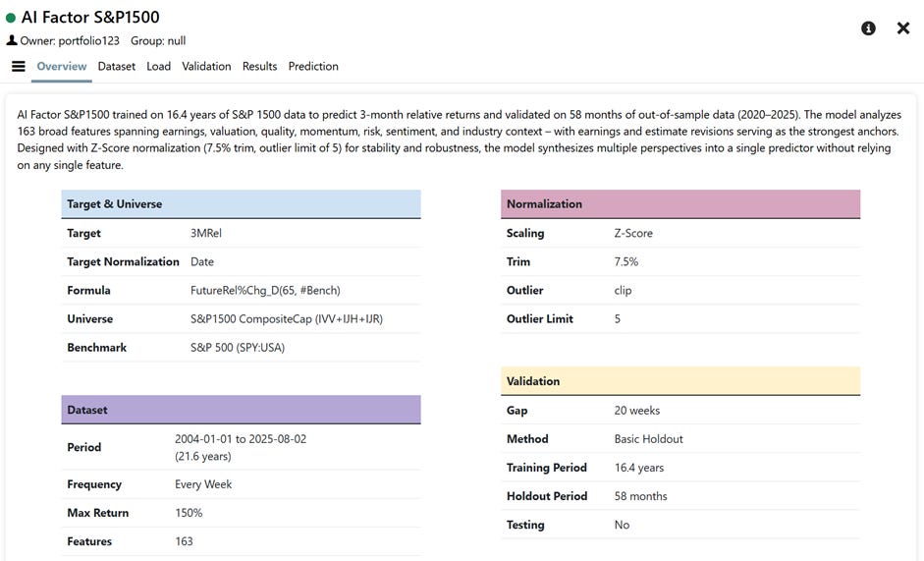Click the Z-Score scaling value
This screenshot has height=561, width=924.
click(633, 233)
